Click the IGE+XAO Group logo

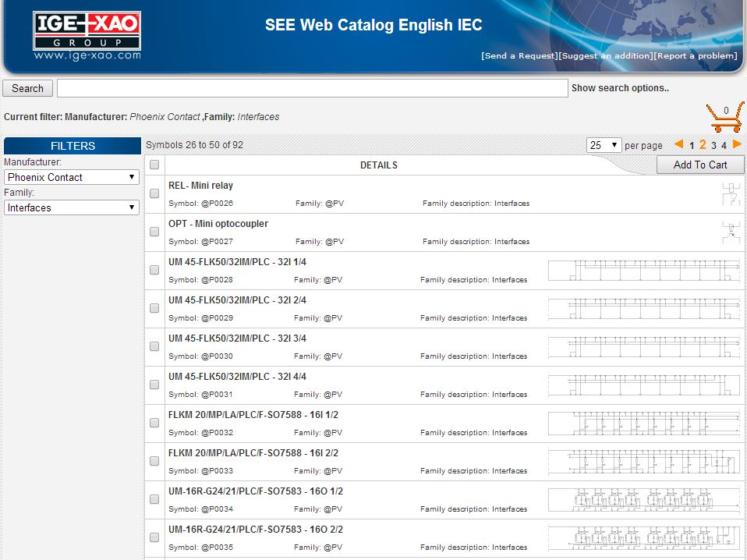tap(87, 30)
